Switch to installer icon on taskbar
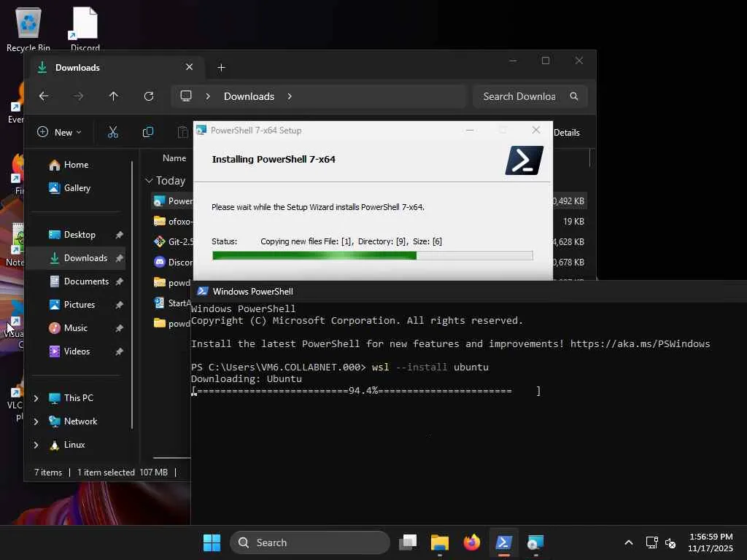The width and height of the screenshot is (747, 560). (535, 542)
